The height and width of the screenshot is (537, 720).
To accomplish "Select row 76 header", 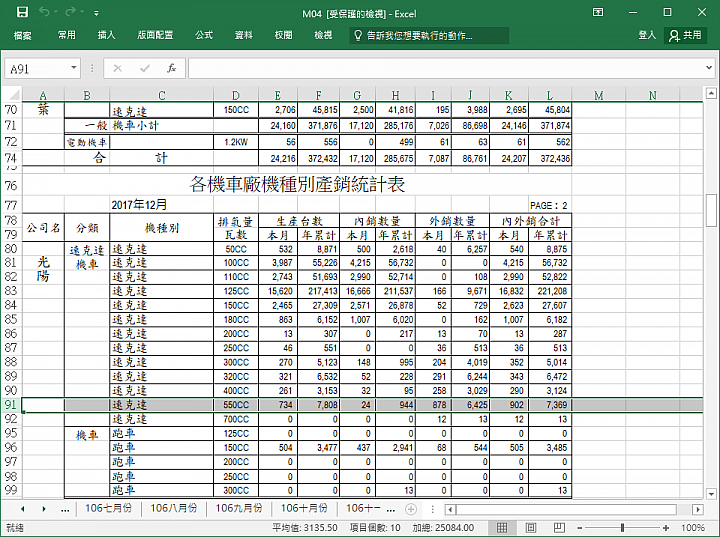I will [x=11, y=185].
